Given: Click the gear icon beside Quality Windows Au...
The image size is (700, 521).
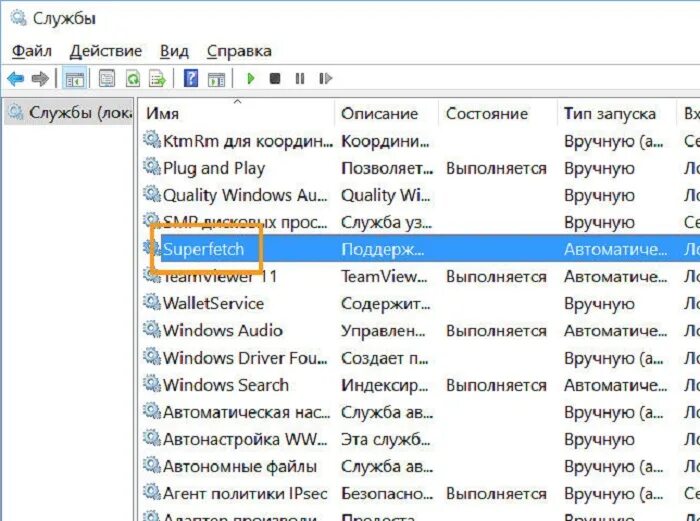Looking at the screenshot, I should pyautogui.click(x=152, y=194).
